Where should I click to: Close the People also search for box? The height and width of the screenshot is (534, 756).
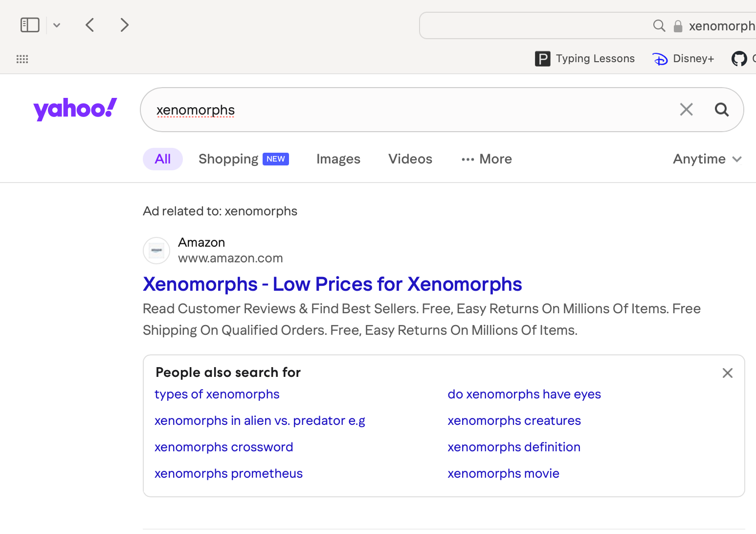[728, 373]
